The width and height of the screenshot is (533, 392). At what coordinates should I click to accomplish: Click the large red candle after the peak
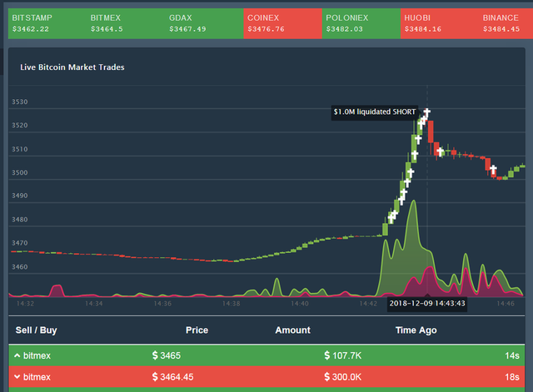click(431, 131)
